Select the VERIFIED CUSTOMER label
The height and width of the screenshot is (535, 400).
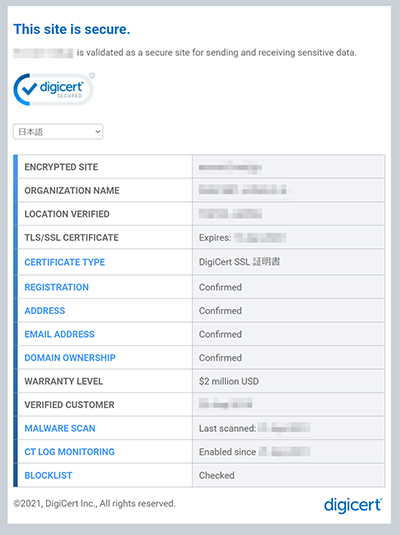69,405
